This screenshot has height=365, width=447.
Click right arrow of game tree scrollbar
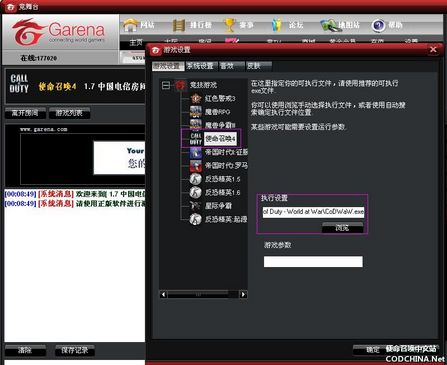(243, 294)
